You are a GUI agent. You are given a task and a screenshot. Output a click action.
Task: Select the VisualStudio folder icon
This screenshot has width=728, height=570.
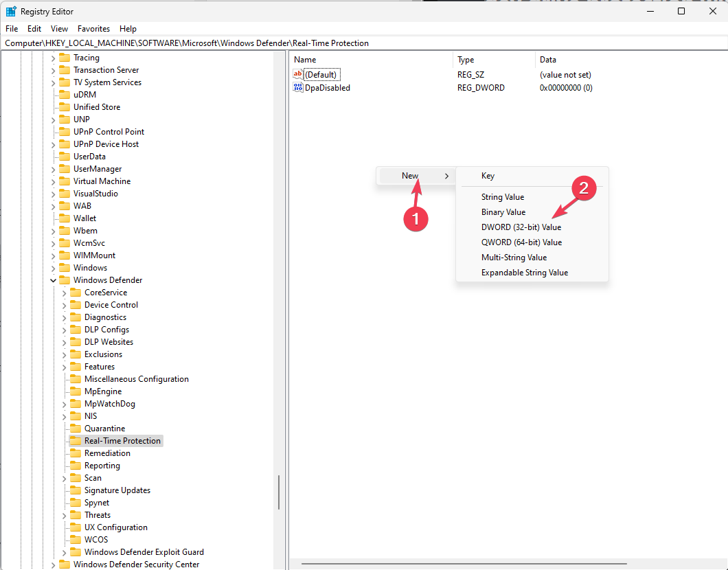coord(65,194)
